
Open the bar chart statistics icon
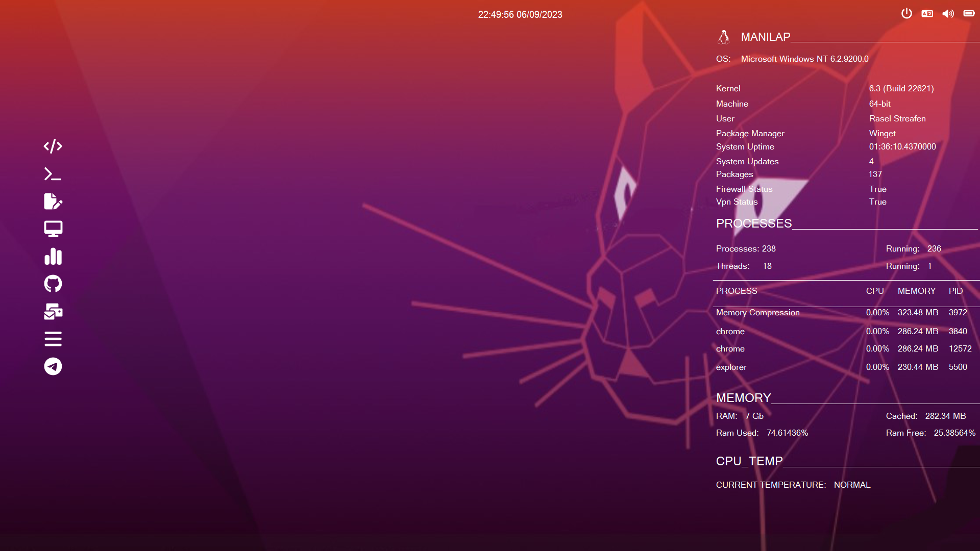(53, 256)
